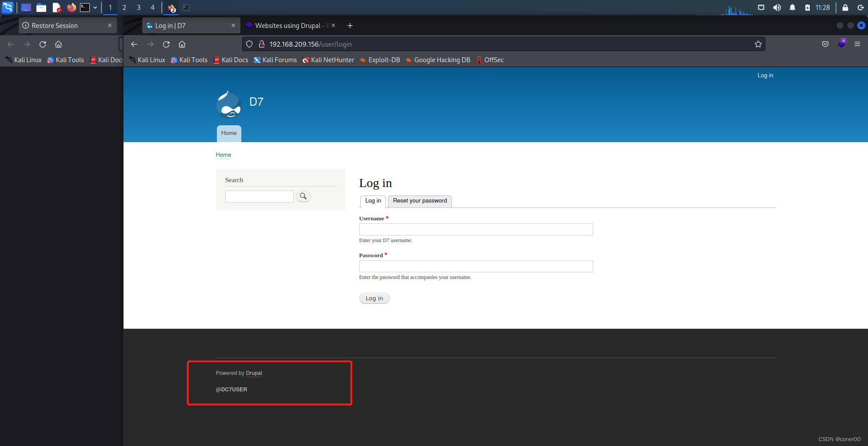Switch to workspace 3
This screenshot has width=868, height=446.
[x=139, y=8]
